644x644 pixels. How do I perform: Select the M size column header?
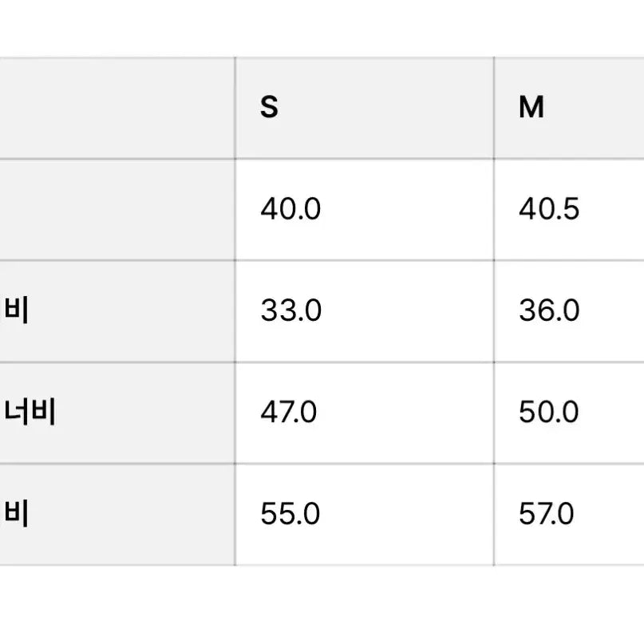click(531, 108)
